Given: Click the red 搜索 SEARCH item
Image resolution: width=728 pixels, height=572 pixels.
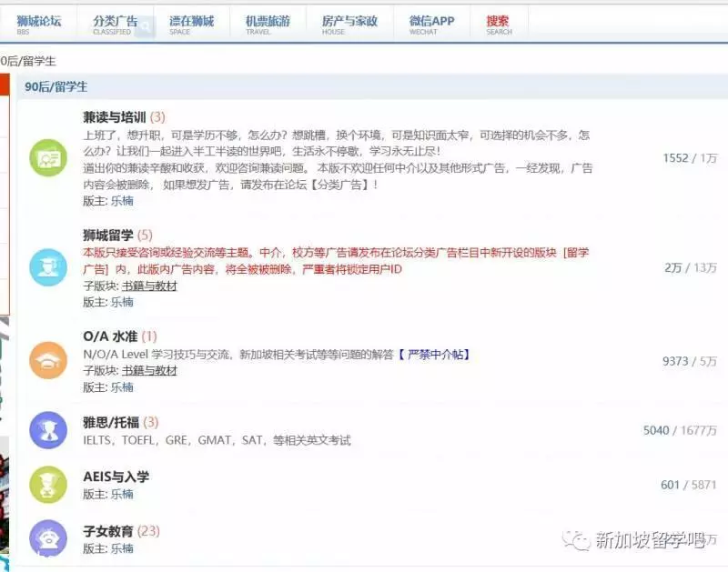Looking at the screenshot, I should coord(499,25).
